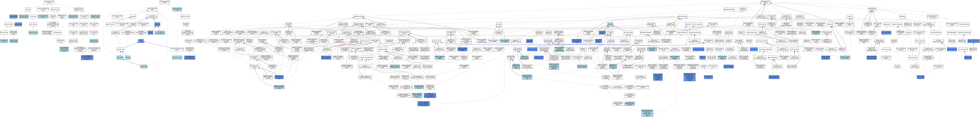
Task: Click the "molecular function inhibitor activity" node
Action: (95, 16)
